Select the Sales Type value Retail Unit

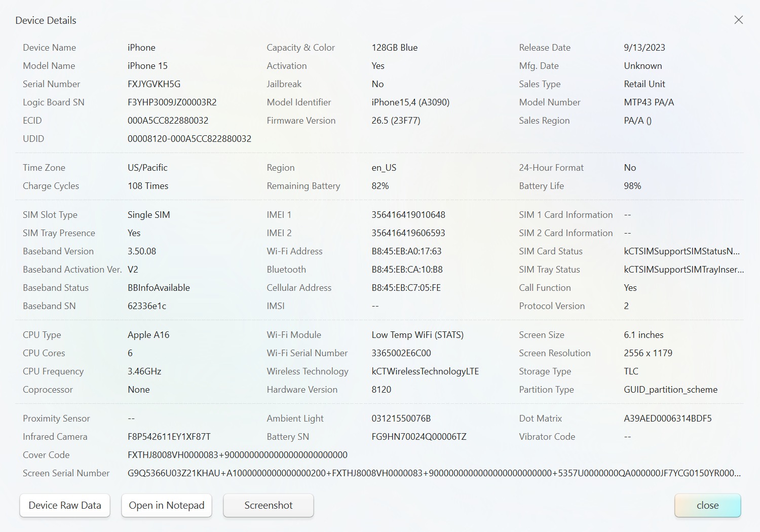click(644, 84)
